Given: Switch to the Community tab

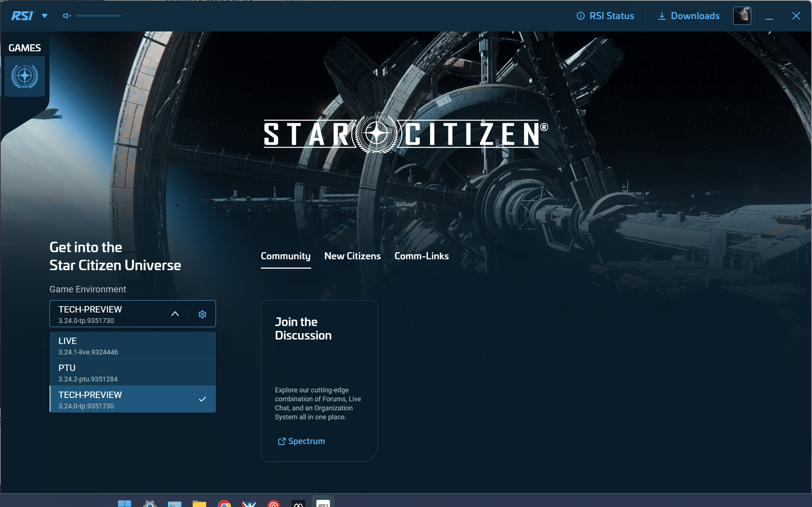Looking at the screenshot, I should click(x=286, y=256).
